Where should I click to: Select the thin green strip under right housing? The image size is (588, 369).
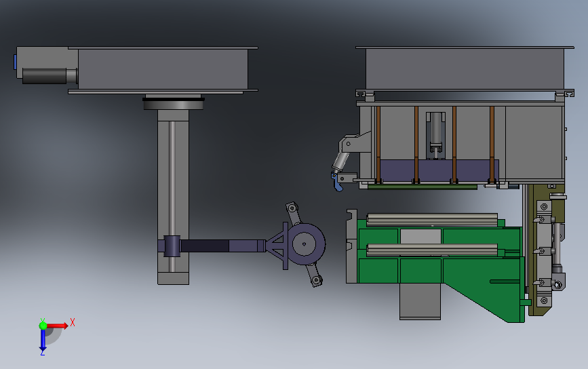[423, 187]
